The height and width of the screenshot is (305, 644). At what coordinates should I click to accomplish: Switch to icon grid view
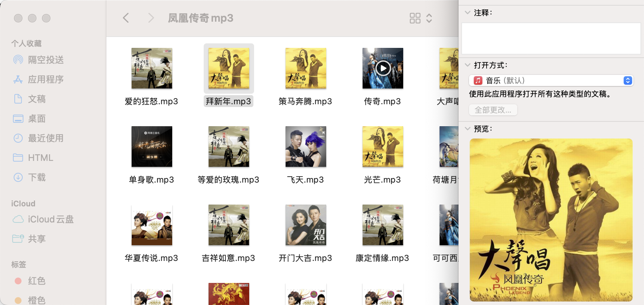(415, 18)
